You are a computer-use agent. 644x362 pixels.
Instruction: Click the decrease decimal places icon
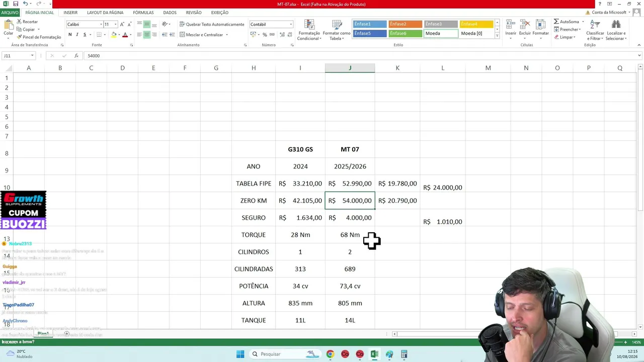tap(290, 35)
